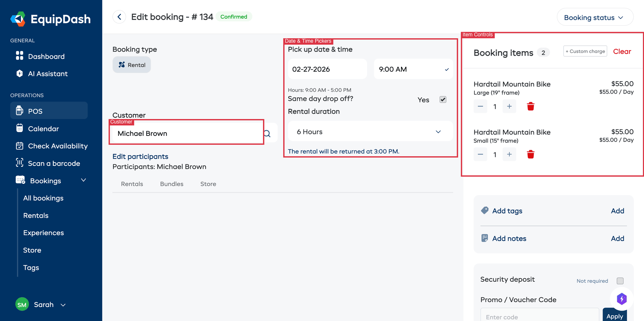
Task: Open the Booking status dropdown
Action: pos(595,18)
